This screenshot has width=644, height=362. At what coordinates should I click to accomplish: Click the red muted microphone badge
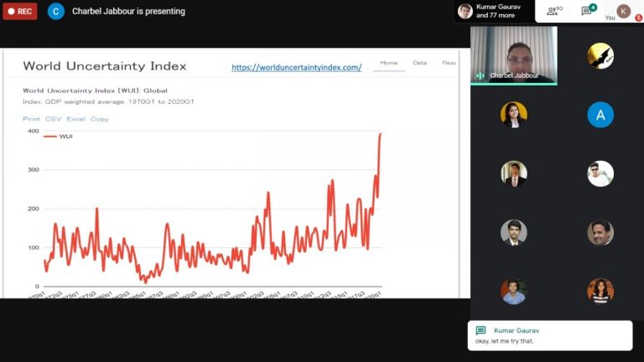tap(639, 18)
